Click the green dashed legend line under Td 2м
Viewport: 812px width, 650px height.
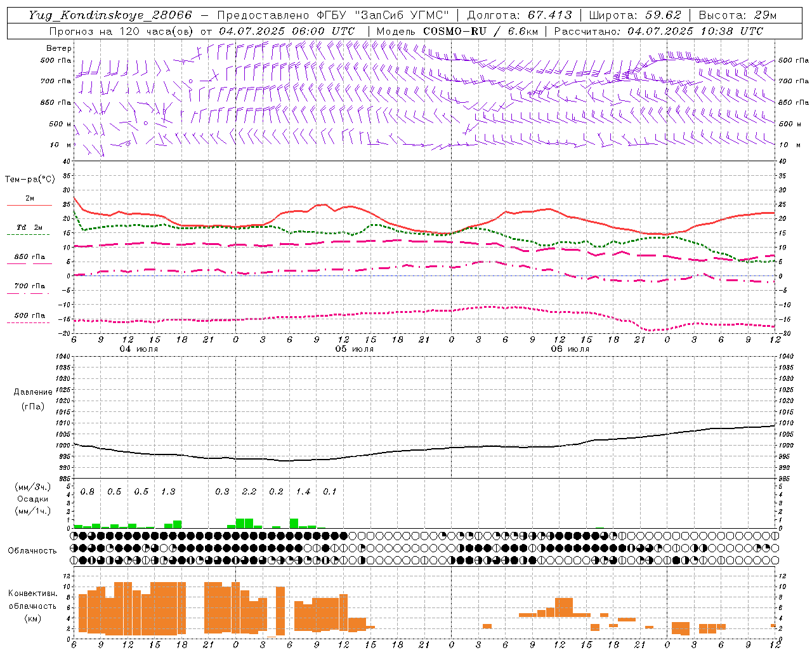(x=28, y=234)
